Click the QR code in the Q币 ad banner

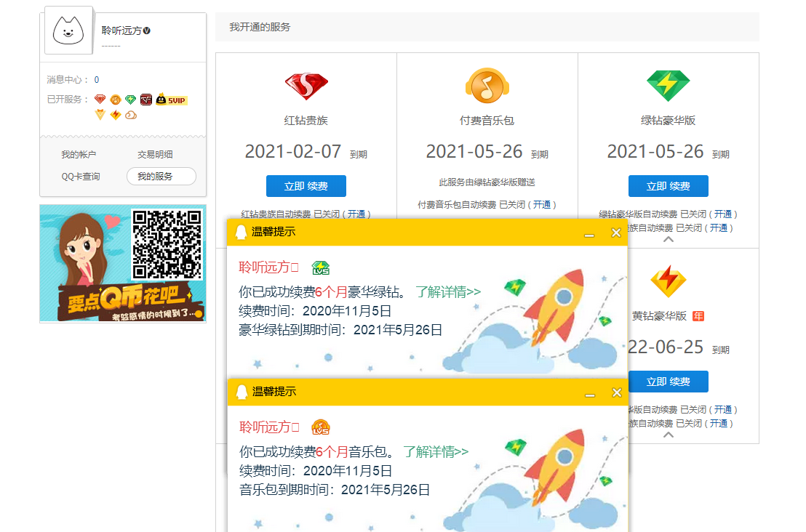tap(167, 244)
